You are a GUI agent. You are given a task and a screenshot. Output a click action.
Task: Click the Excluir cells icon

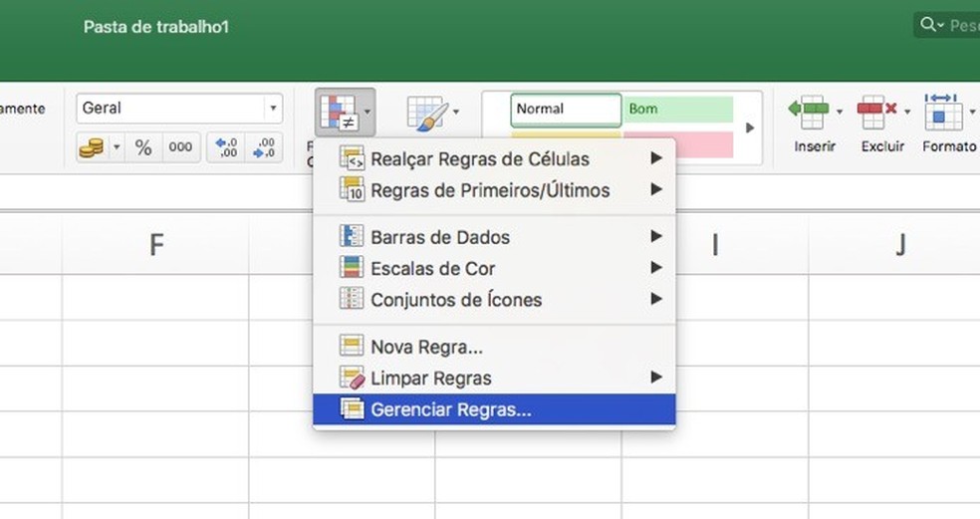point(876,112)
